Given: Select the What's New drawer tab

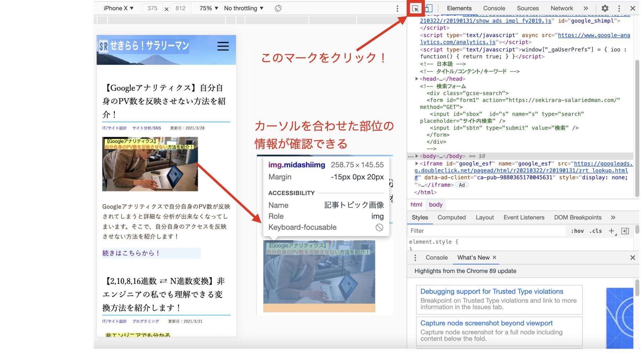Looking at the screenshot, I should [473, 258].
